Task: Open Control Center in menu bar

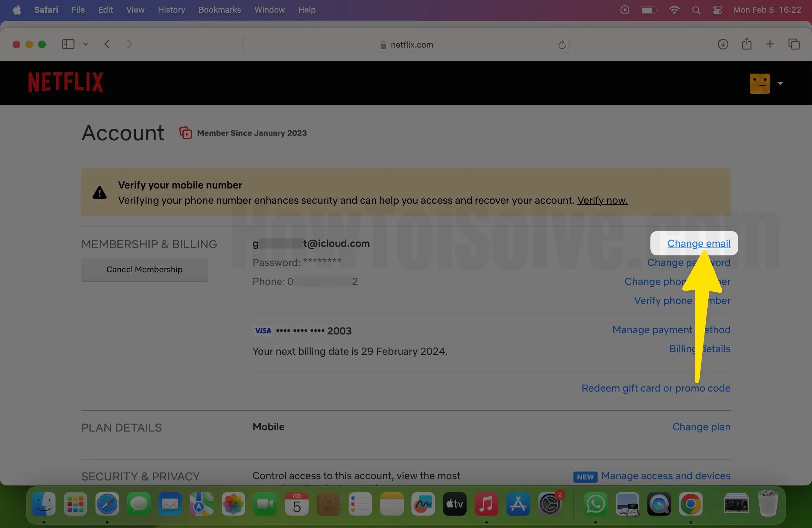Action: (717, 10)
